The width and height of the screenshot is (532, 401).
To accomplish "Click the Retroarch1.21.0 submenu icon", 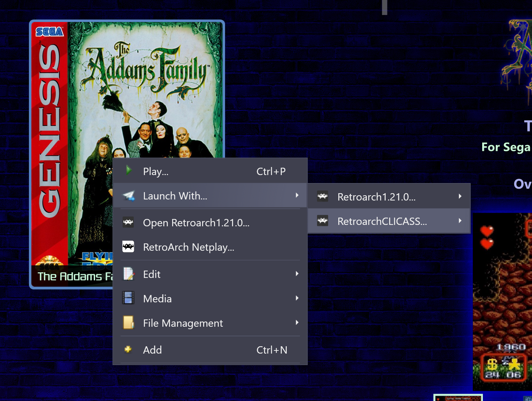I will click(x=323, y=196).
